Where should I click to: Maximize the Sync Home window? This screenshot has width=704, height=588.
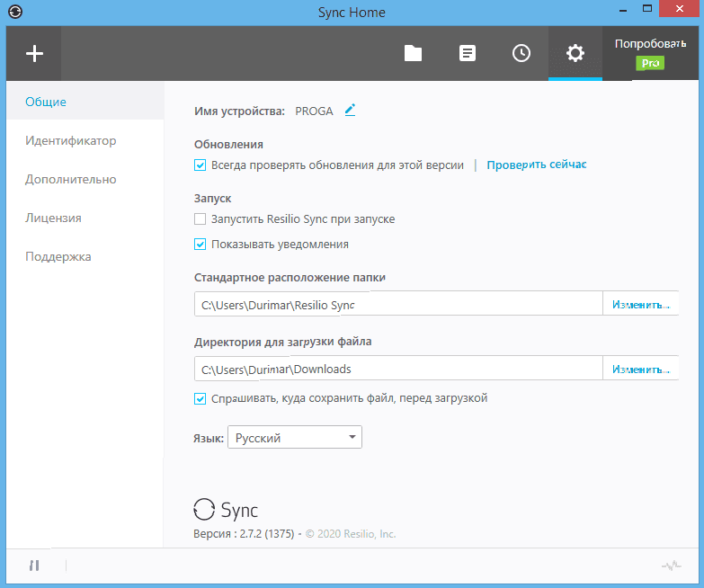(x=647, y=8)
